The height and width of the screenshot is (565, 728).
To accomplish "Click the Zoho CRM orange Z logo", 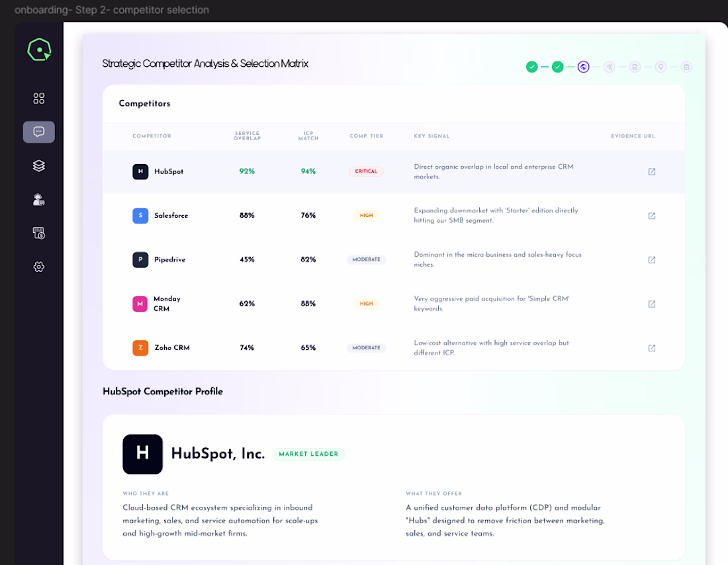I will [x=140, y=348].
